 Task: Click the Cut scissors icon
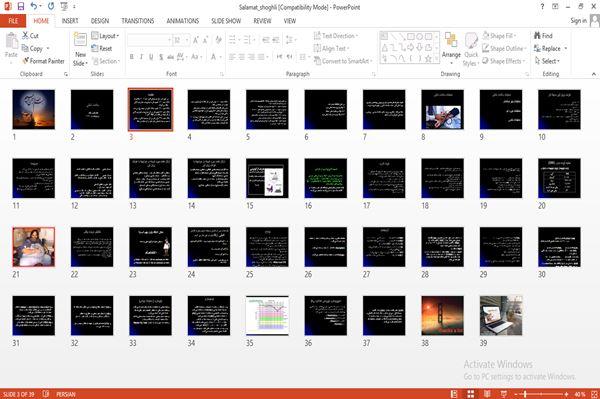26,36
